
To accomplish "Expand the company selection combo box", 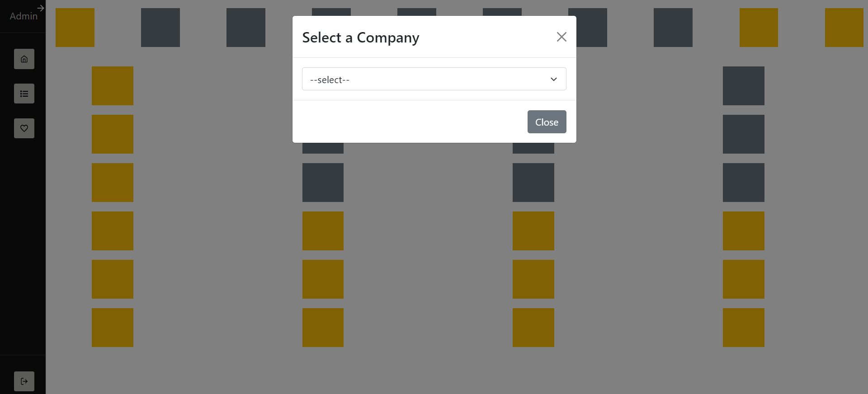I will tap(434, 79).
